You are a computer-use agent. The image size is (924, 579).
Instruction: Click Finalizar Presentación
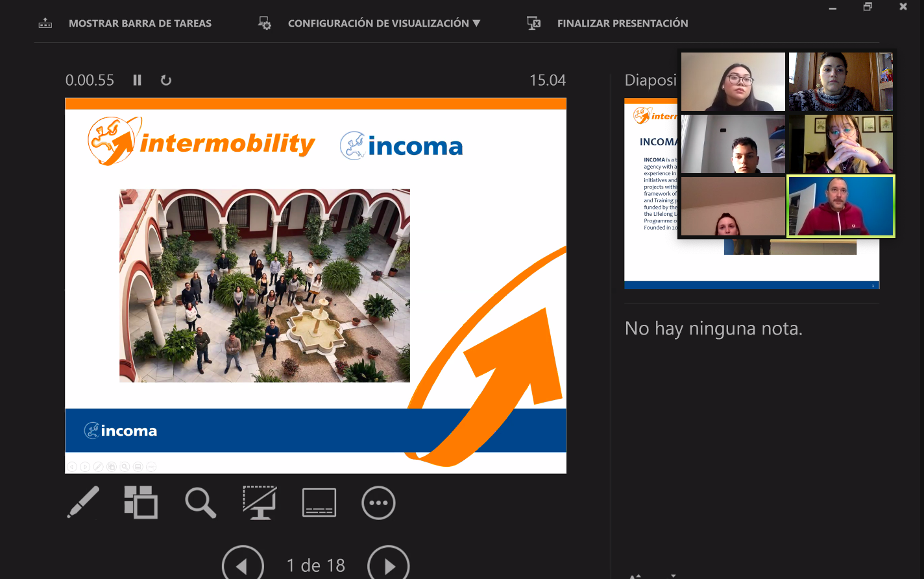pos(622,23)
